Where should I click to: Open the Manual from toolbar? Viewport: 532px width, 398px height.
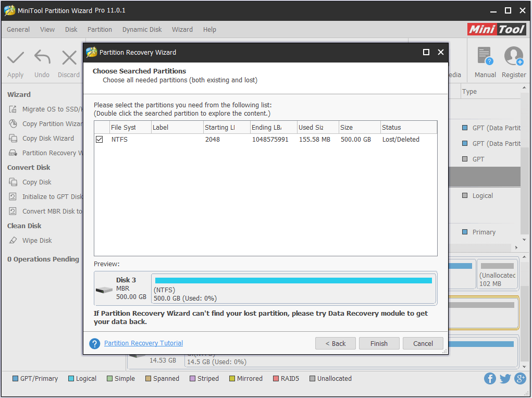point(485,57)
